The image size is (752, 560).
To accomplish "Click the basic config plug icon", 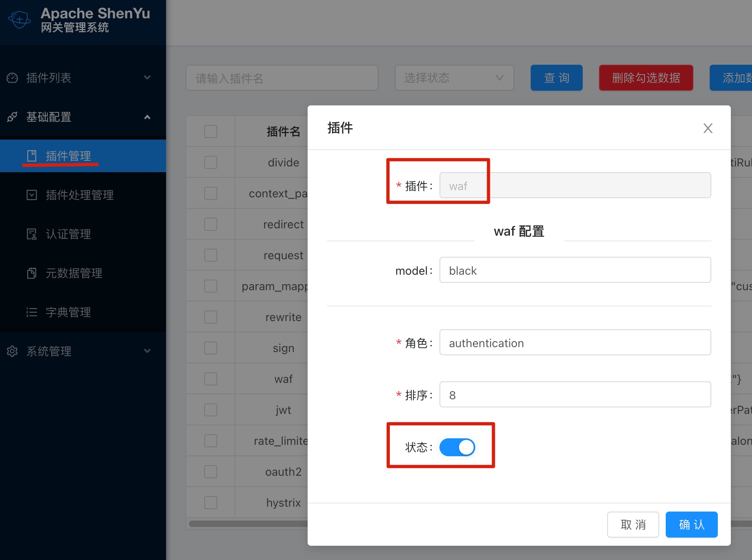I will [12, 117].
